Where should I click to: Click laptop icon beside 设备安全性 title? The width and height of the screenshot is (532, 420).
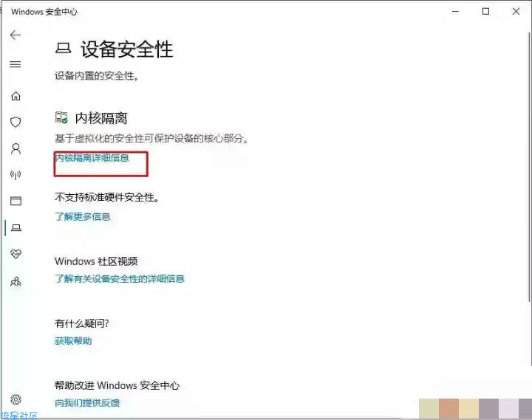click(63, 49)
